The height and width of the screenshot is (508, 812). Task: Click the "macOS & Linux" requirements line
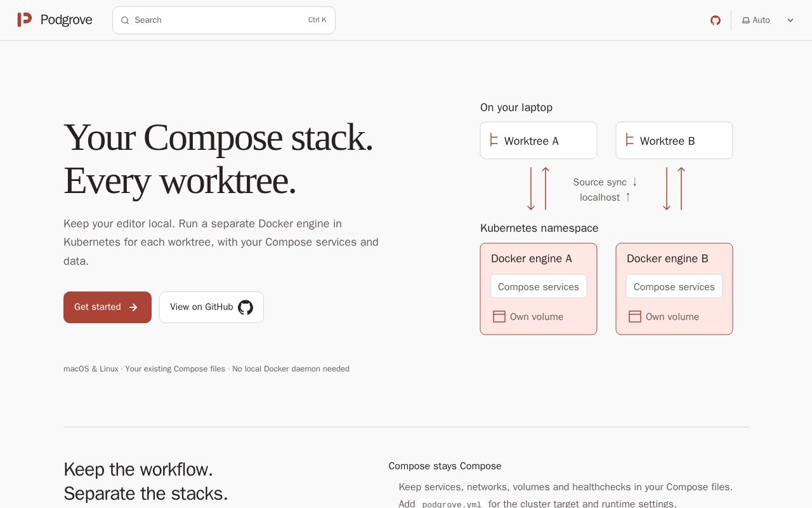206,369
